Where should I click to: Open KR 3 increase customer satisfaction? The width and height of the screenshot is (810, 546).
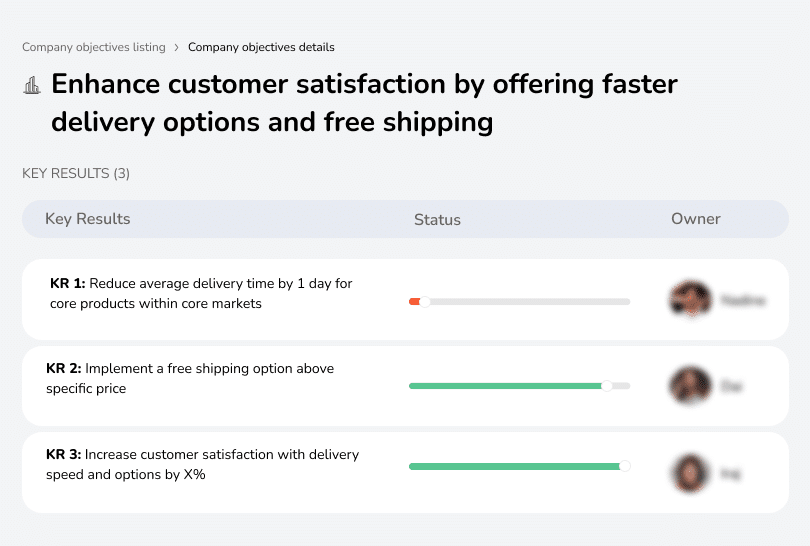(202, 464)
